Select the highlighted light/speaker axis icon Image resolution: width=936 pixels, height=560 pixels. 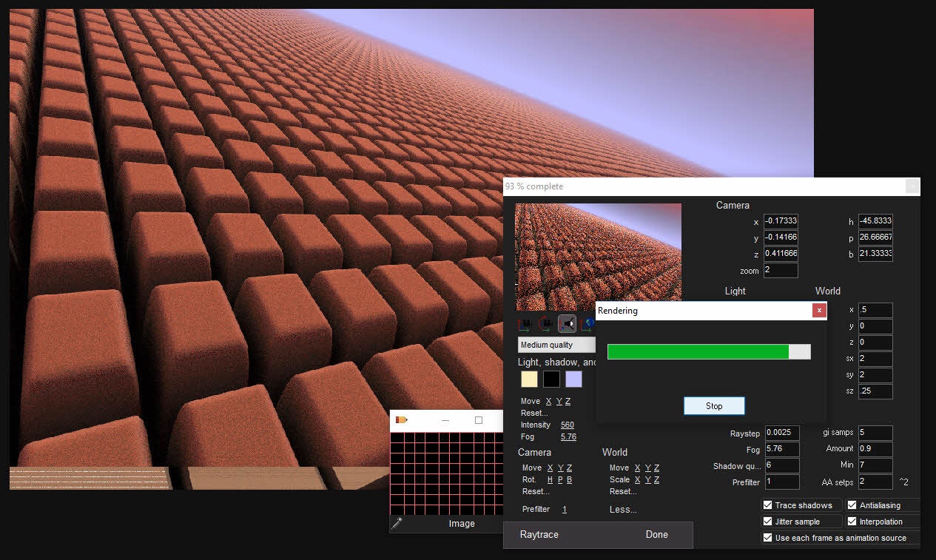pos(567,324)
